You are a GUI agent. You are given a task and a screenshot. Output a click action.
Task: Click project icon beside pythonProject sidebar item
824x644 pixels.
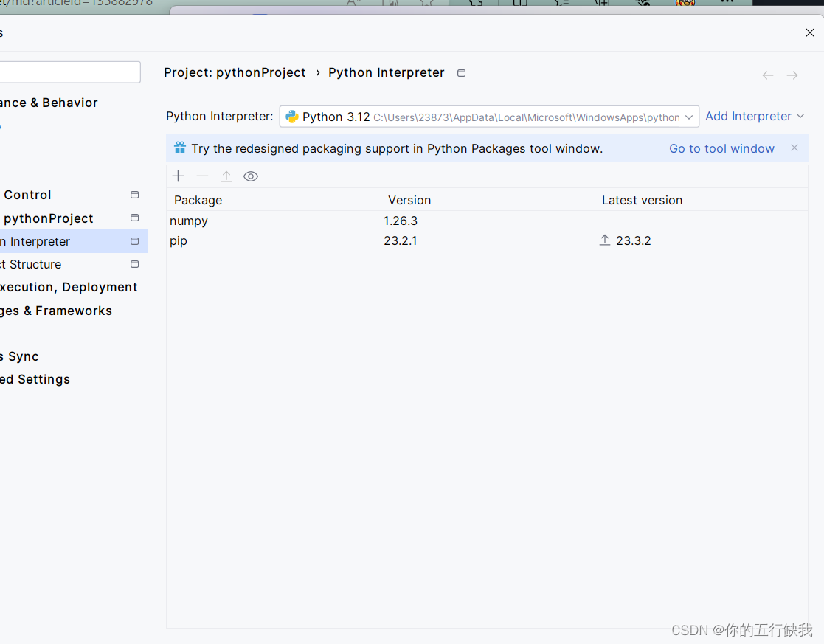(x=134, y=218)
